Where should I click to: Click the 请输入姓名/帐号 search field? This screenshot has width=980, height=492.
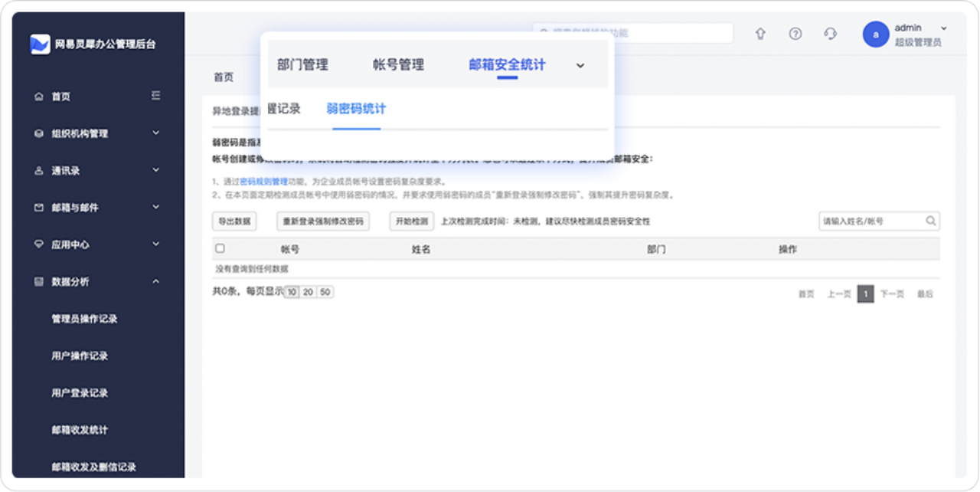click(871, 221)
